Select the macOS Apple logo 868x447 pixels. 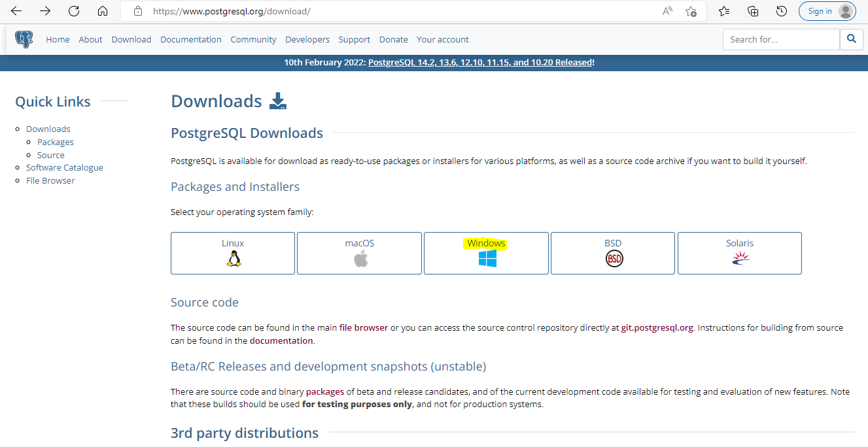360,259
